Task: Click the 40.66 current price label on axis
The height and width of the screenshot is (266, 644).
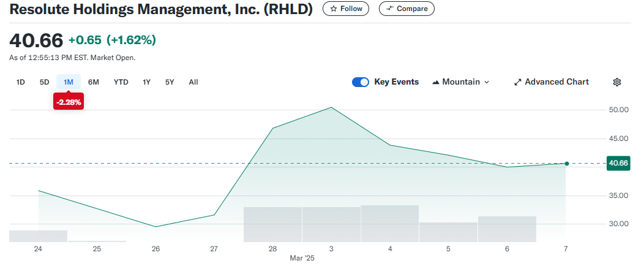Action: (618, 163)
